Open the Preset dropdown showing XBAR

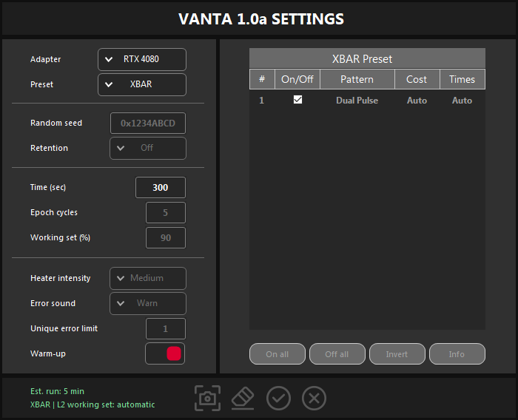point(142,84)
